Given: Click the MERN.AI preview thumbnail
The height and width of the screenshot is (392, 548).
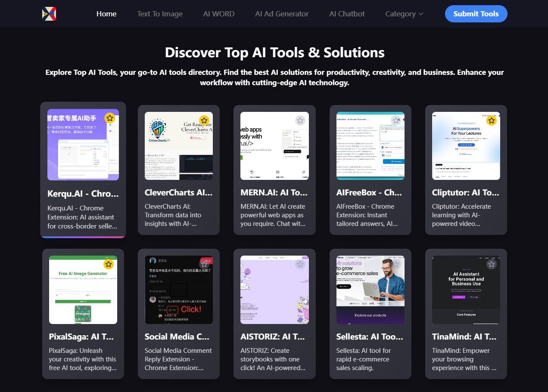Looking at the screenshot, I should (x=274, y=146).
